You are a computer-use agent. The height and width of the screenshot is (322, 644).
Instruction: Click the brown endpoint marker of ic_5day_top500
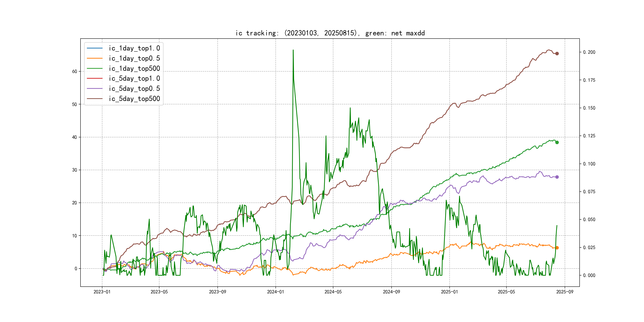(x=557, y=53)
